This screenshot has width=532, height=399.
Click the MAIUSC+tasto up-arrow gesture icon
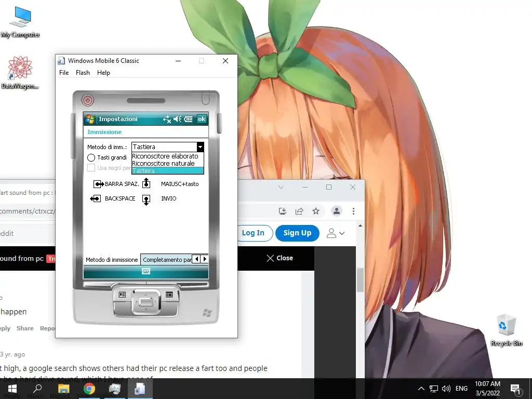[x=146, y=183]
